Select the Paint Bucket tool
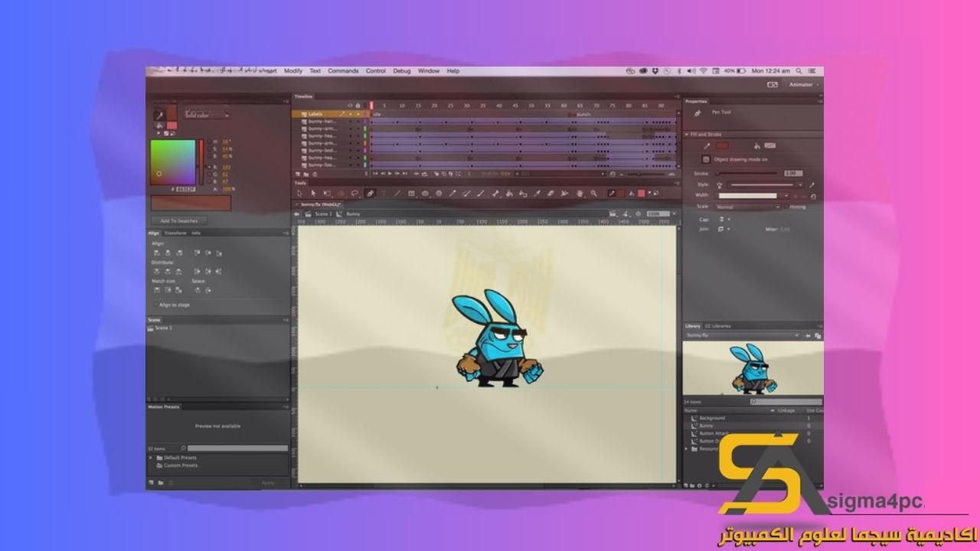 (x=509, y=194)
